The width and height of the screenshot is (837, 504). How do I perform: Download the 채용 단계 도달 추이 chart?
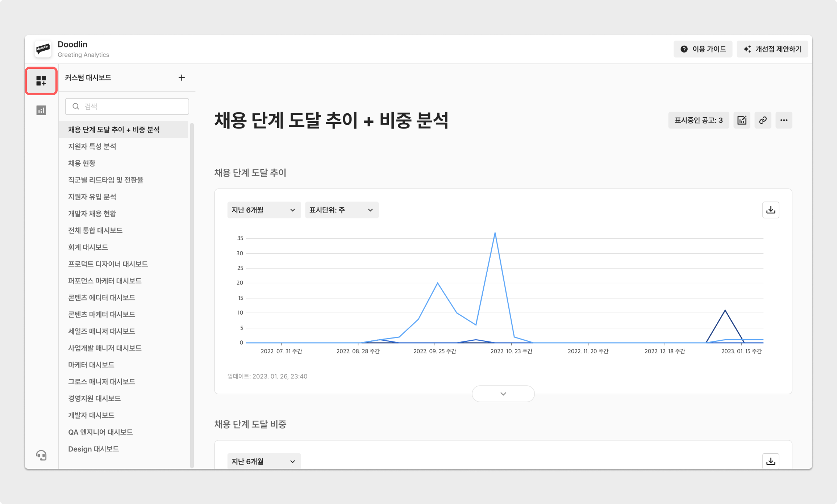point(771,210)
